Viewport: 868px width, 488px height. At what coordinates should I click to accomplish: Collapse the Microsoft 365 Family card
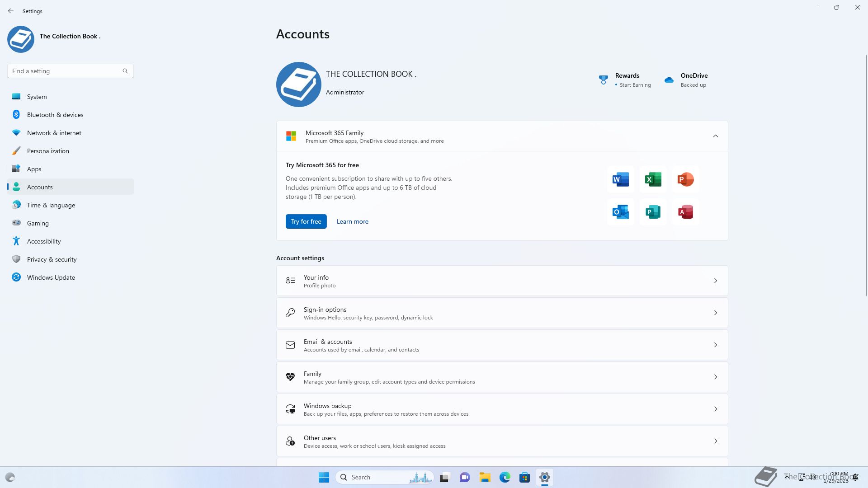pos(716,136)
